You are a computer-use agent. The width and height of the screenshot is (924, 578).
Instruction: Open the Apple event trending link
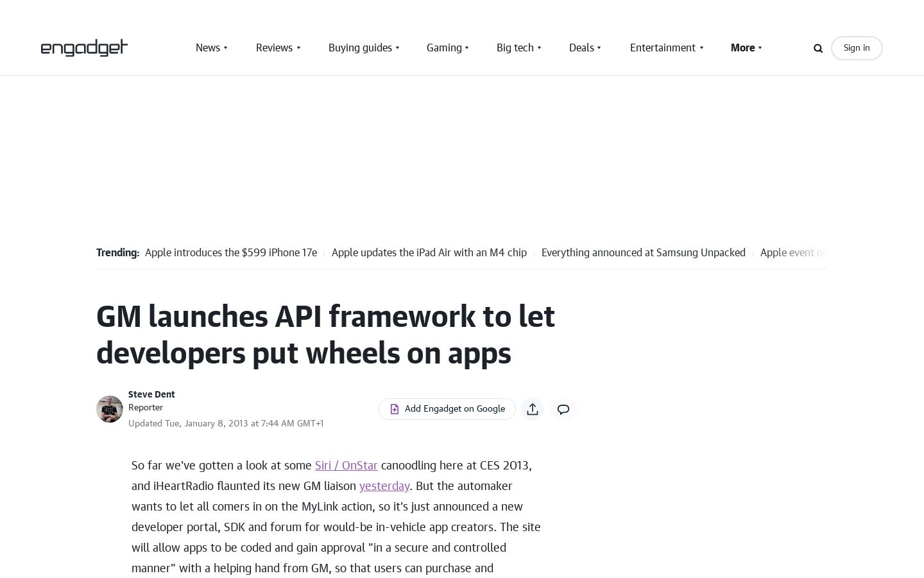(x=793, y=252)
